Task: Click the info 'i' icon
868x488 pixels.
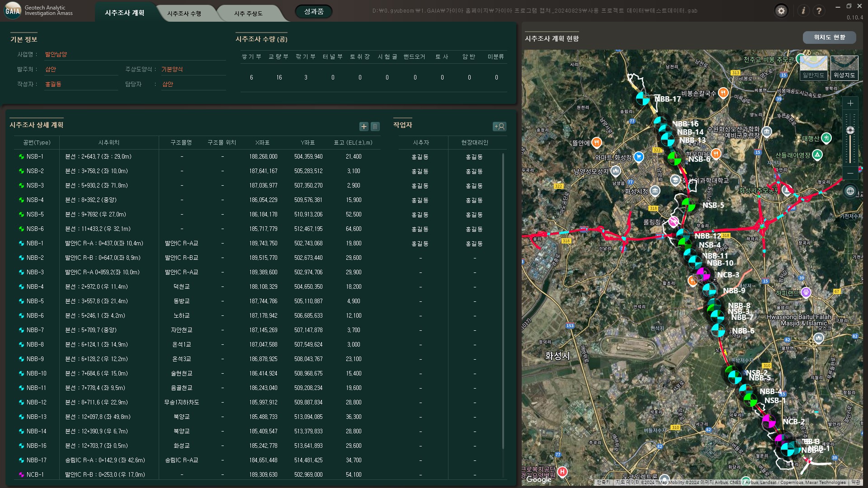Action: tap(803, 11)
